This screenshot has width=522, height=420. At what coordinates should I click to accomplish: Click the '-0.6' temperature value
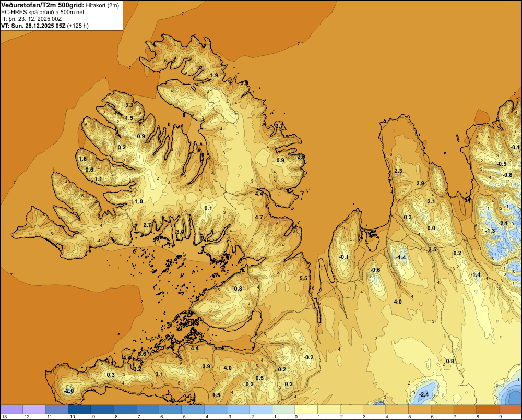pyautogui.click(x=375, y=270)
